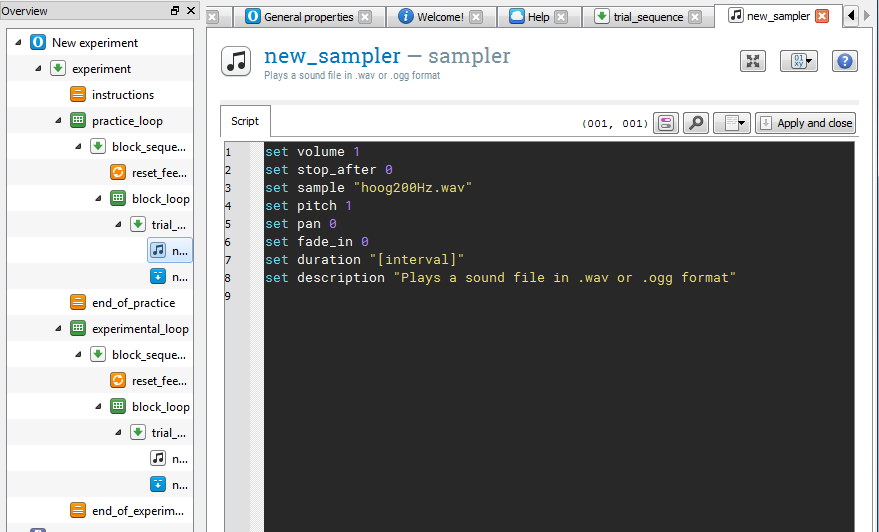Click script line 'set sample "hoog200Hz.wav"'
879x532 pixels.
pyautogui.click(x=368, y=187)
